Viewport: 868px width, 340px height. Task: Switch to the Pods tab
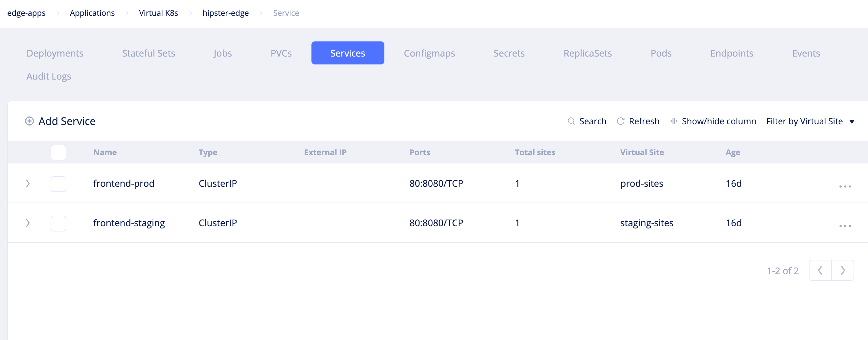660,53
